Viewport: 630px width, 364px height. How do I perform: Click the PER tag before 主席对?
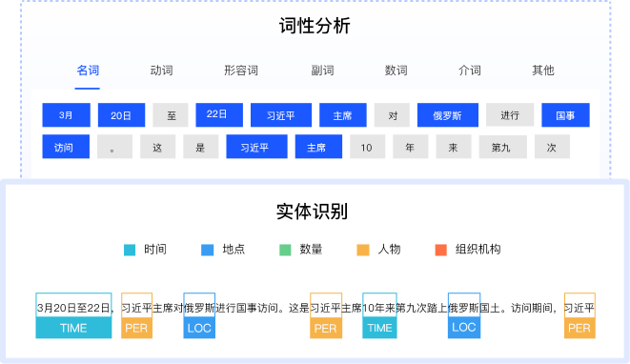click(136, 328)
